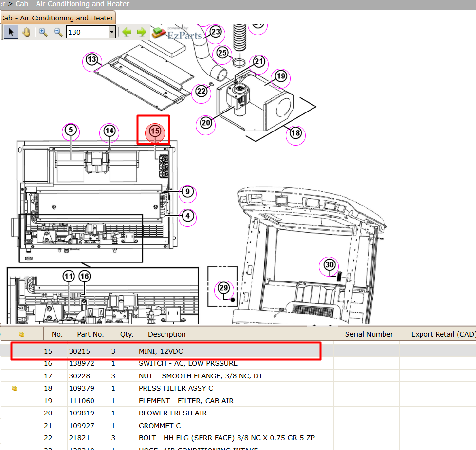
Task: Activate the hand pan tool
Action: pos(26,32)
